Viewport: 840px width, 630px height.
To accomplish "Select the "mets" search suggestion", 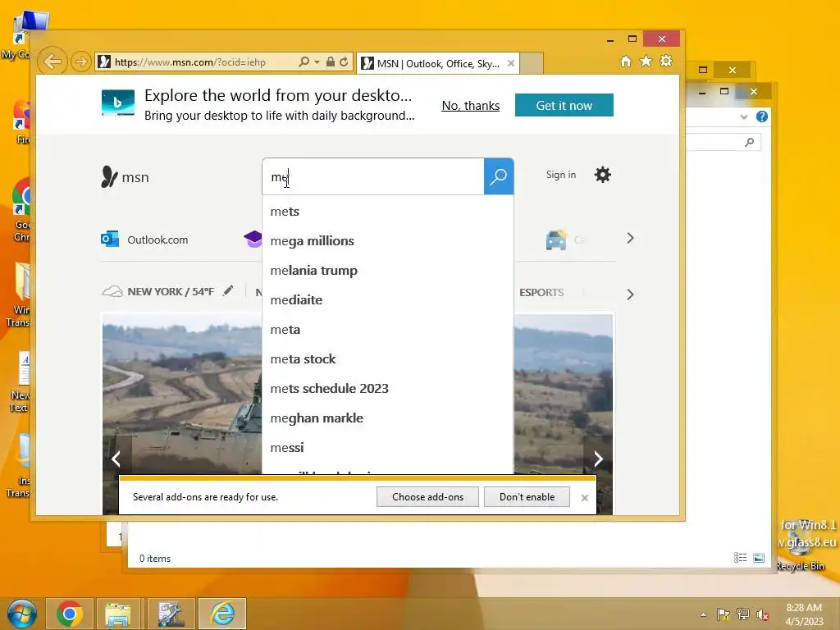I will pyautogui.click(x=388, y=212).
